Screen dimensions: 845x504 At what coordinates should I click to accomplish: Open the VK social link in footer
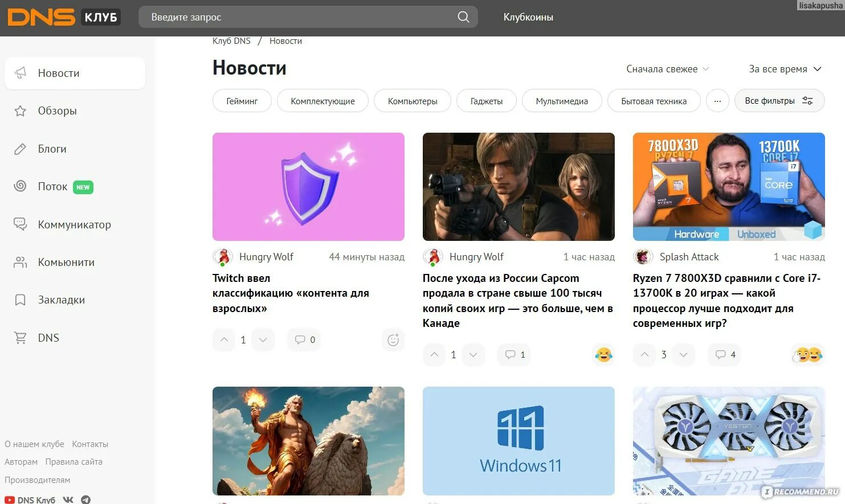click(x=68, y=499)
